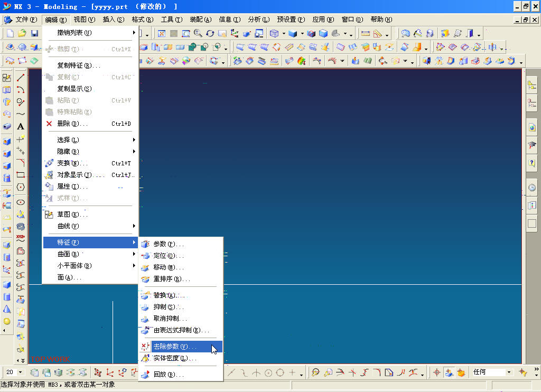Choose 实体密度(L)... in submenu
Image resolution: width=541 pixels, height=392 pixels.
(181, 358)
